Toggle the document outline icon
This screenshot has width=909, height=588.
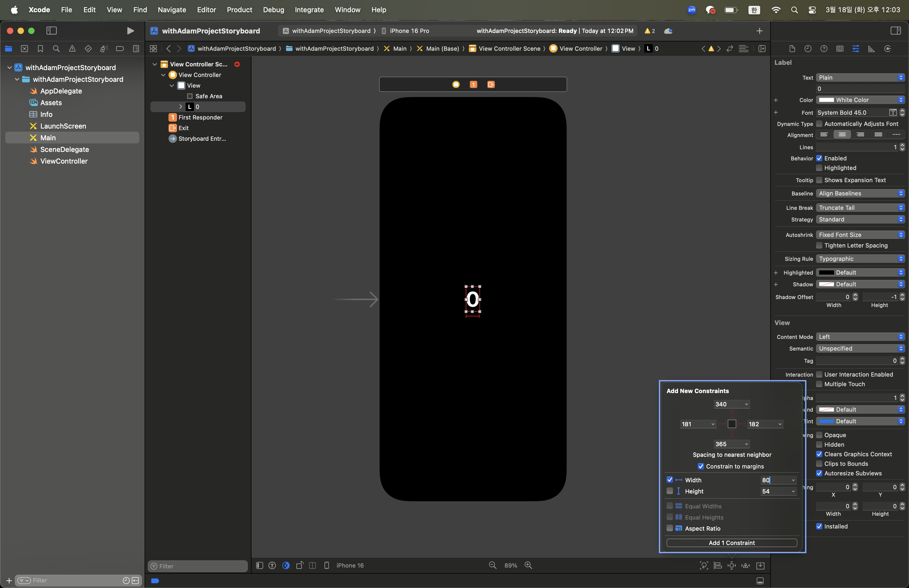tap(260, 565)
